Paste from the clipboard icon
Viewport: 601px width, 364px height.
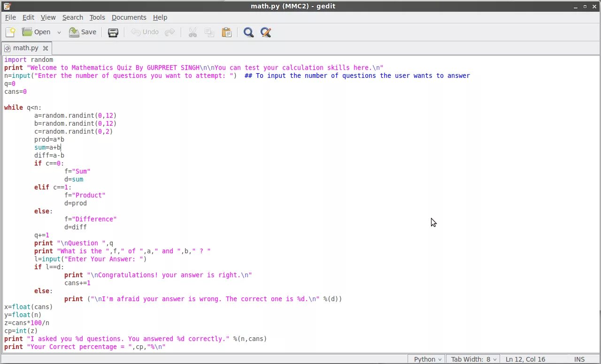tap(227, 32)
